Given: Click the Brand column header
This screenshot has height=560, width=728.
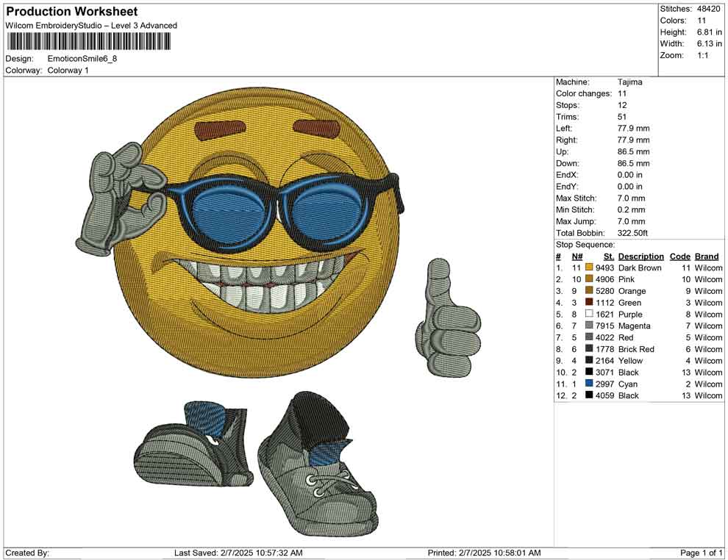Looking at the screenshot, I should [707, 256].
